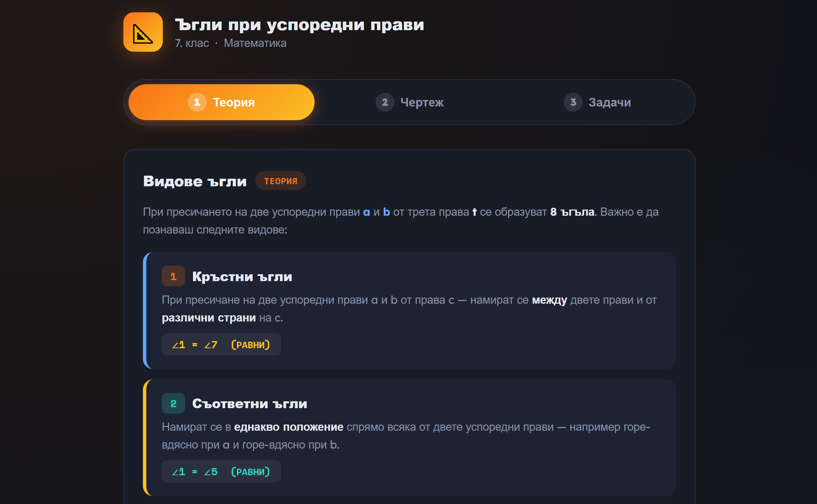
Task: Click the blue letter b in intro text
Action: point(386,212)
